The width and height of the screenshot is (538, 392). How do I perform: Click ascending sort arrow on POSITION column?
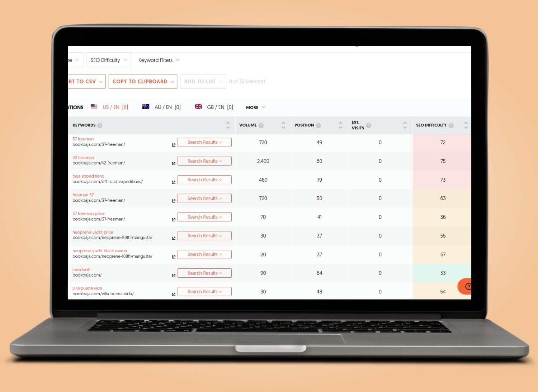340,123
